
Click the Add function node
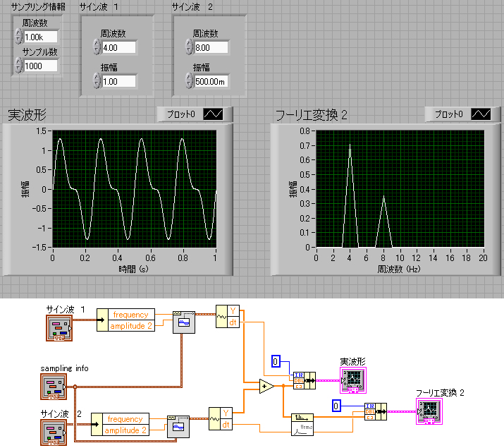267,385
